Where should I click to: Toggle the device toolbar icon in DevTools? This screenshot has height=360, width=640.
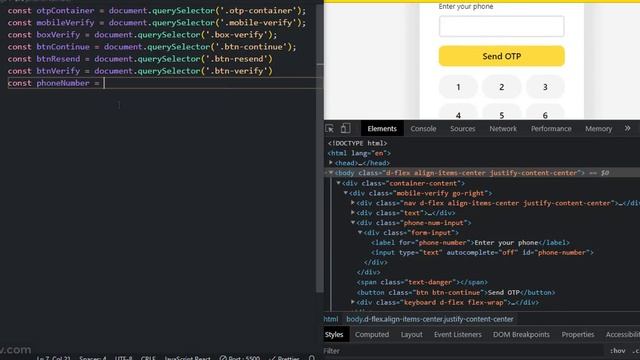(345, 129)
